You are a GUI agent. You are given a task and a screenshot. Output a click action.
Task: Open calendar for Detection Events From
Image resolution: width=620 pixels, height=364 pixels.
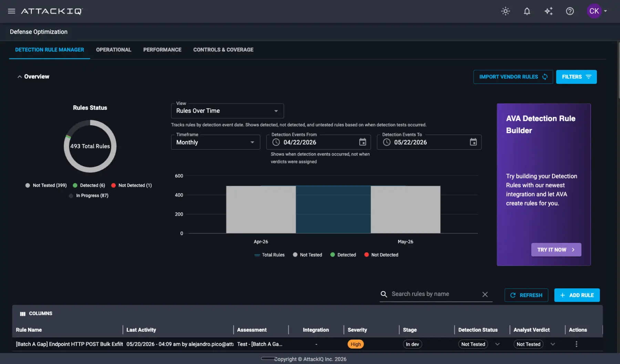[x=363, y=142]
